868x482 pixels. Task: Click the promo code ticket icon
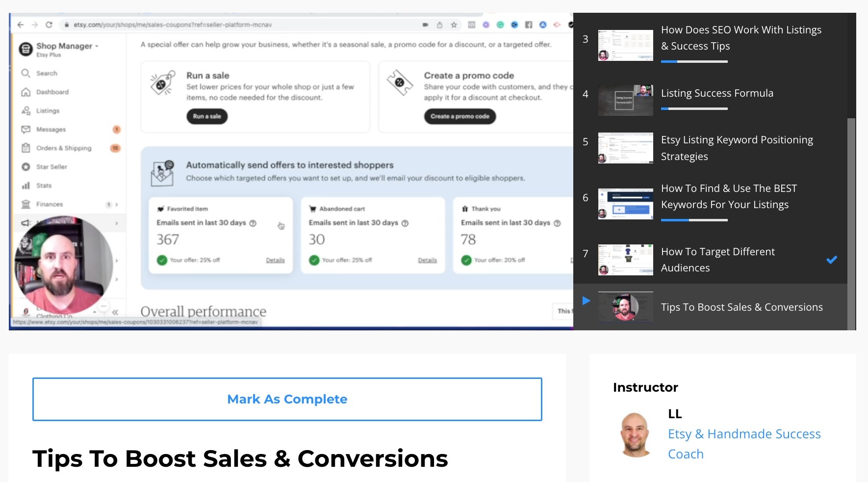click(400, 82)
